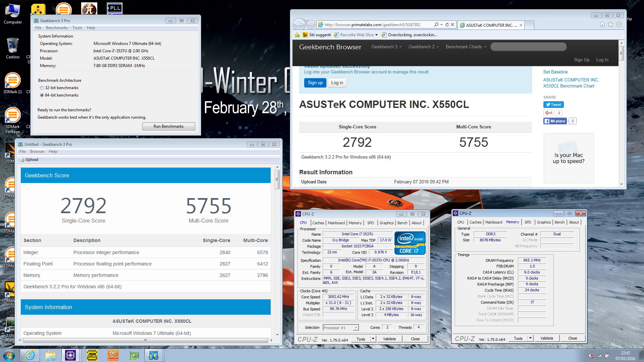The image size is (644, 362).
Task: Open the IE home page icon
Action: click(x=602, y=24)
